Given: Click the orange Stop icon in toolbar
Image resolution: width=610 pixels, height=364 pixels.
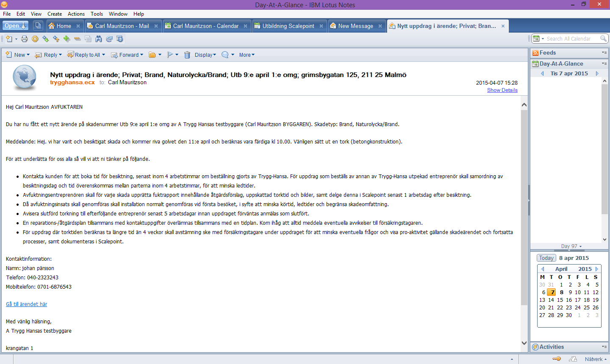Looking at the screenshot, I should click(35, 39).
